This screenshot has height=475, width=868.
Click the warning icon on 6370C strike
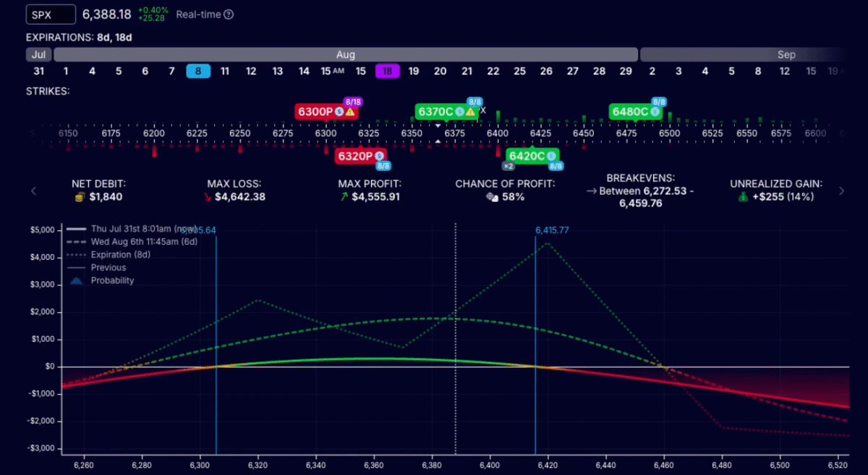(470, 112)
